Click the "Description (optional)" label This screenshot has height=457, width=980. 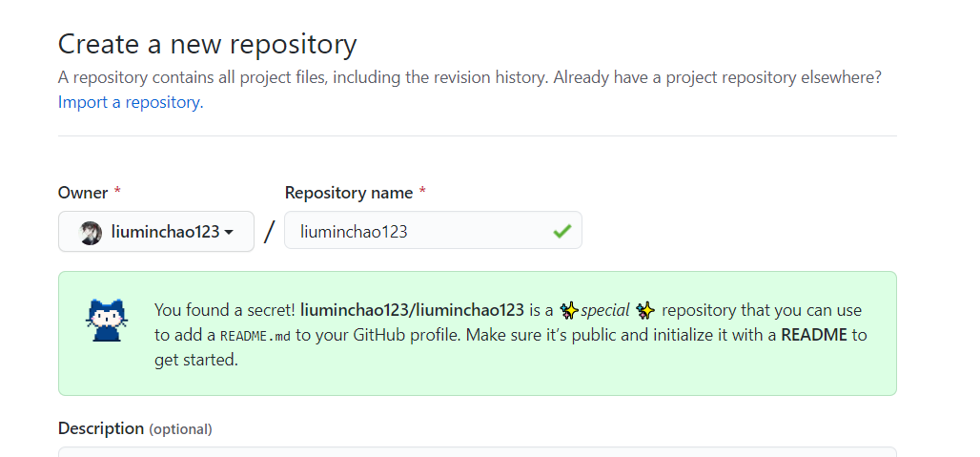coord(135,428)
